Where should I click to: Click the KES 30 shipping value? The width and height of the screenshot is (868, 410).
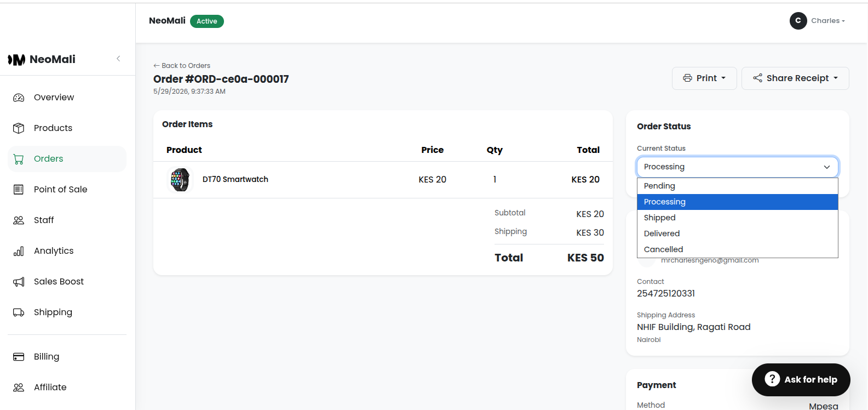tap(590, 233)
